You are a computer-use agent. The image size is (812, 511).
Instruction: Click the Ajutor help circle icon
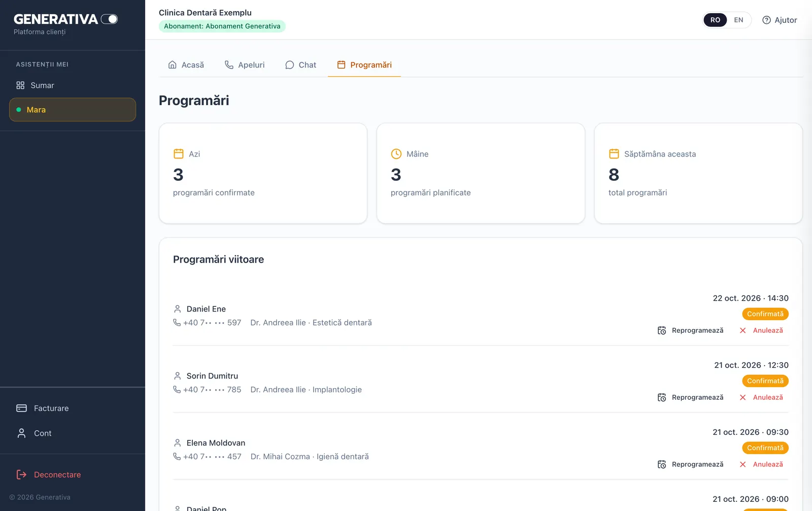click(x=766, y=20)
